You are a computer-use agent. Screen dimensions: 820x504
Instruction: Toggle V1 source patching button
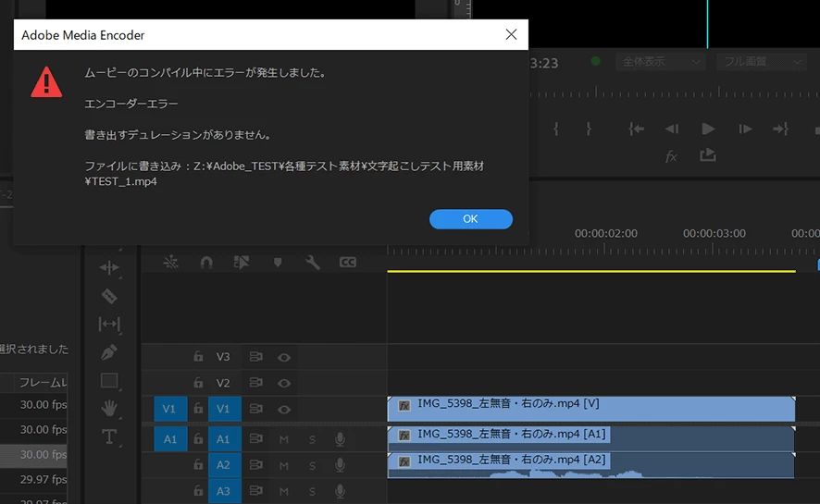click(x=170, y=409)
